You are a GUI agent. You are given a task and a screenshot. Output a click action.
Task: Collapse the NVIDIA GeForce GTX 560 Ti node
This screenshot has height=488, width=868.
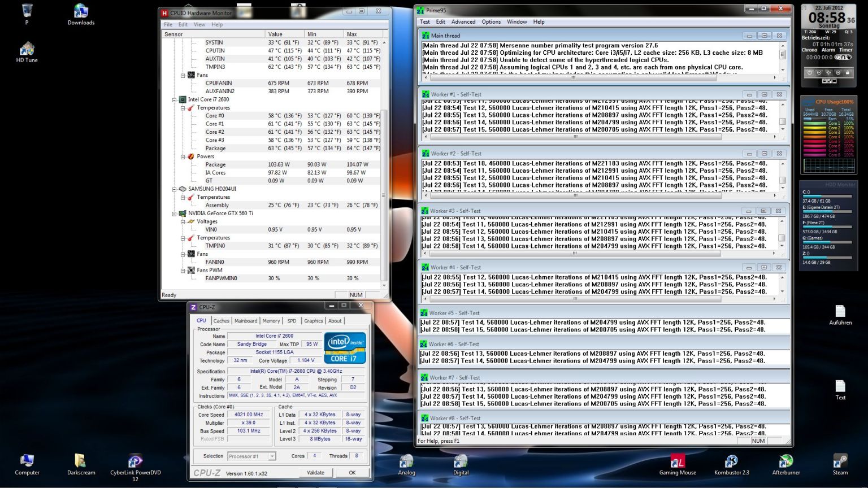coord(175,213)
